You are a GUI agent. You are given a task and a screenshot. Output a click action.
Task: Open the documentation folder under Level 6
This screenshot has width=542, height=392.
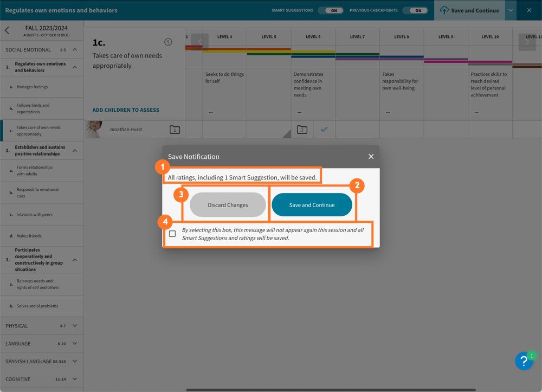302,130
